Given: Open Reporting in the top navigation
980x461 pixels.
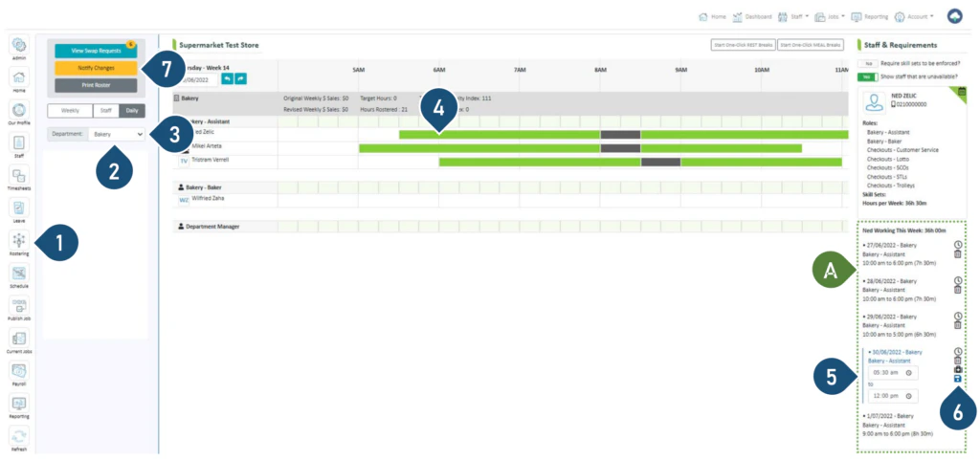Looking at the screenshot, I should 869,17.
